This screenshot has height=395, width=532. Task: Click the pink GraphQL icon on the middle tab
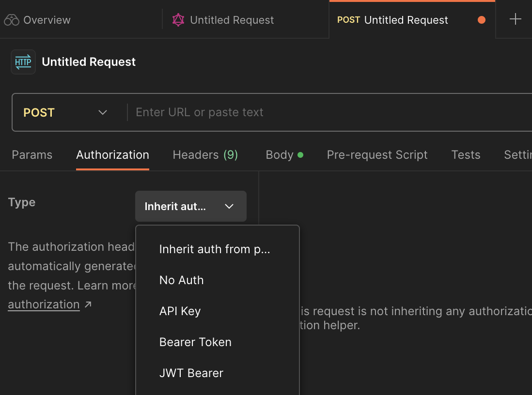click(178, 19)
